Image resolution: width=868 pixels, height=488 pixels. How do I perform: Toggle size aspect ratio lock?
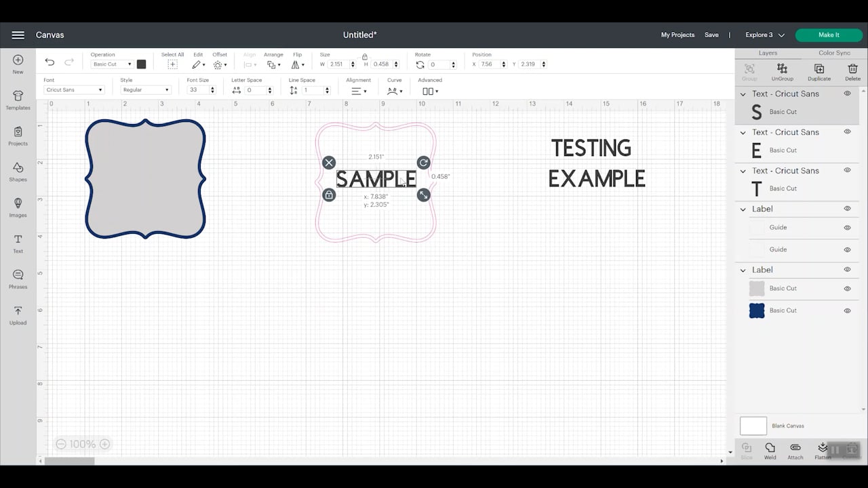click(x=365, y=56)
